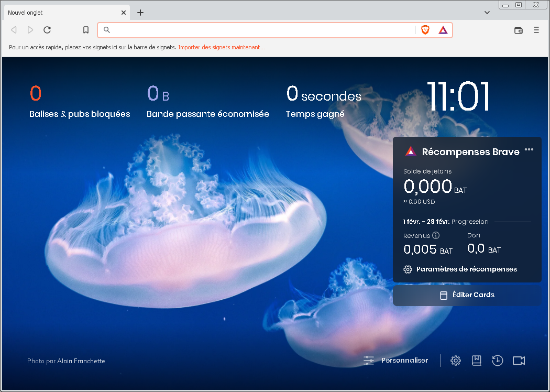The height and width of the screenshot is (392, 550).
Task: Click the Récompenses Brave card logo
Action: coord(411,151)
